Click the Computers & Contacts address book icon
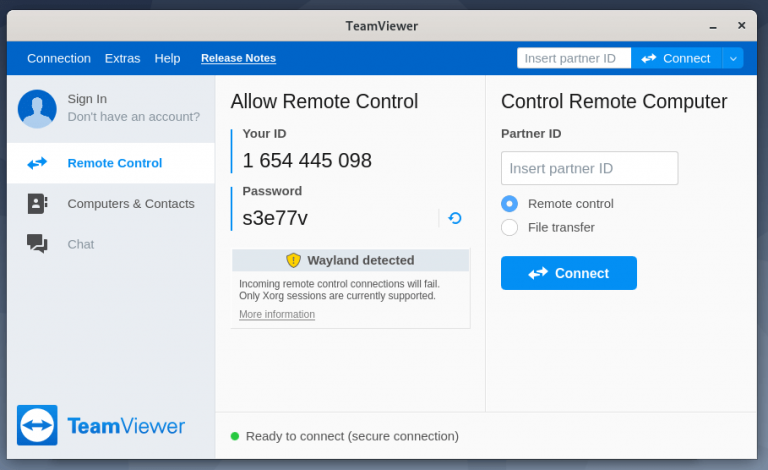Screen dimensions: 768x470 pos(37,204)
